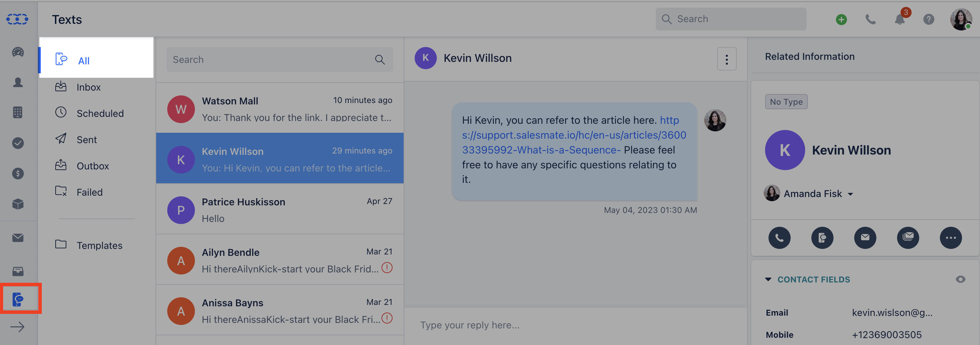Select the Contacts person icon in sidebar
The height and width of the screenshot is (345, 980).
18,82
